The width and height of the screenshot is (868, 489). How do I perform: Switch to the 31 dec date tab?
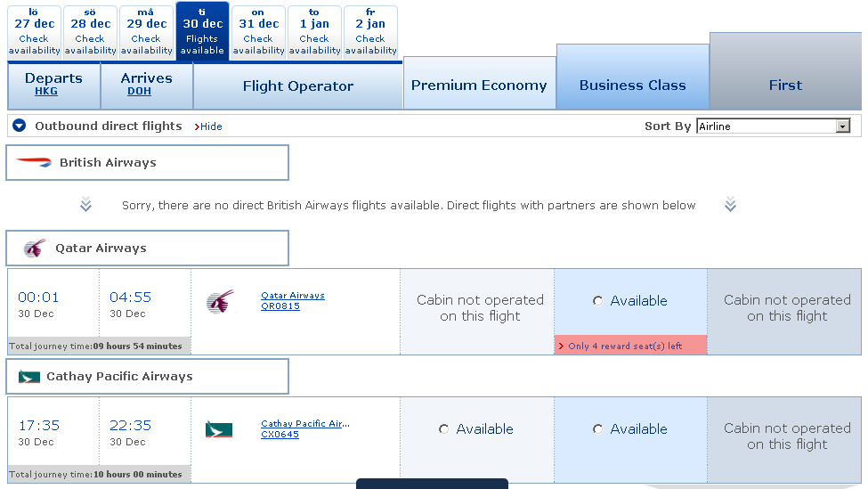(x=258, y=31)
